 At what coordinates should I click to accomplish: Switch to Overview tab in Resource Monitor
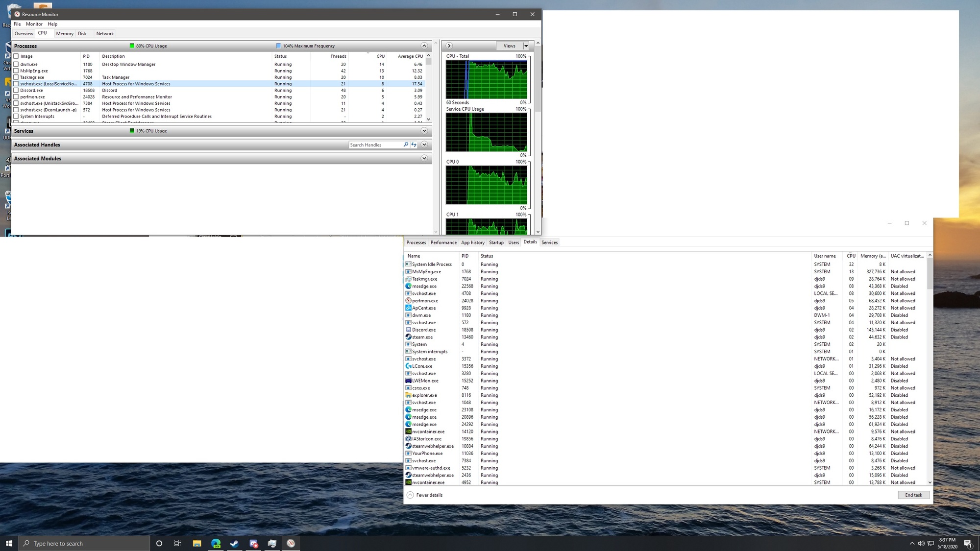click(x=24, y=34)
